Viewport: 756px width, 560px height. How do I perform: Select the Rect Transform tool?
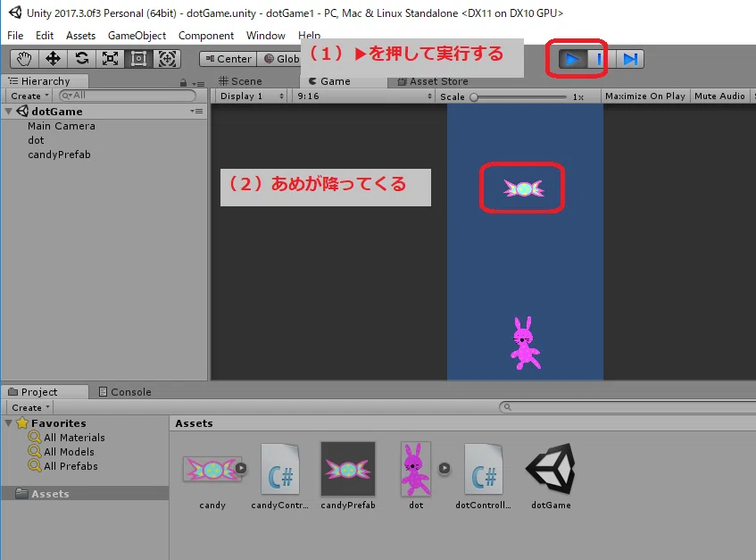(138, 59)
